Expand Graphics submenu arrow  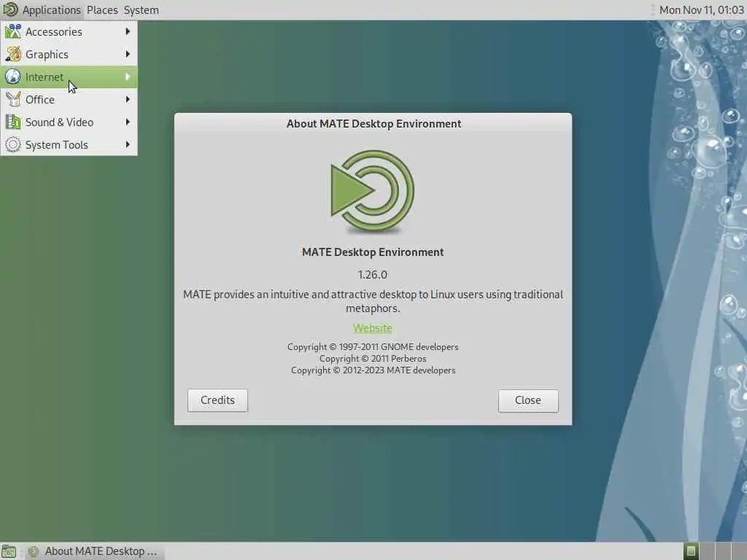(128, 54)
